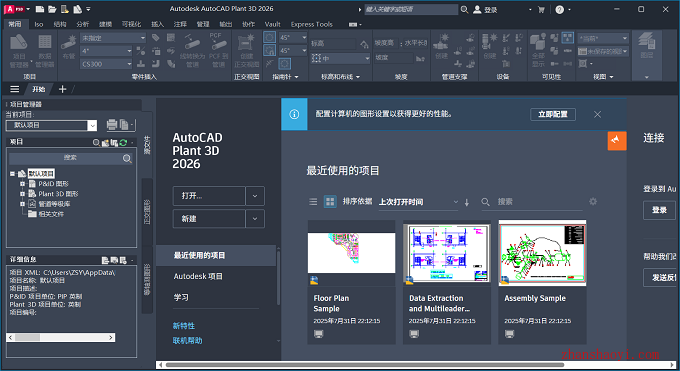Click the search magnifier in the project panel
This screenshot has width=680, height=371.
tap(127, 158)
